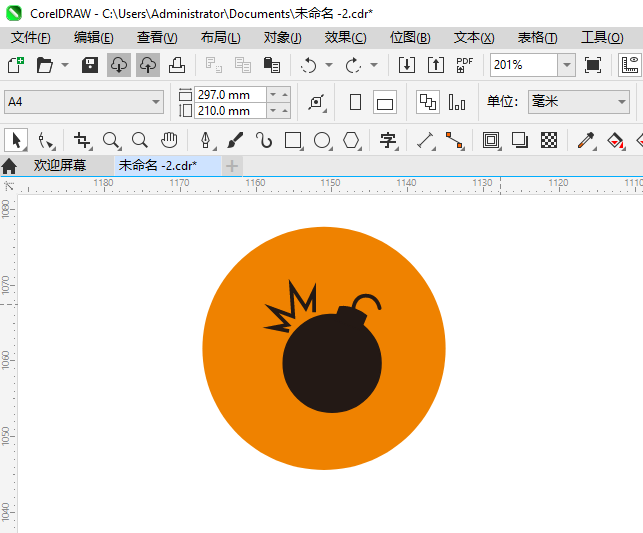This screenshot has height=533, width=643.
Task: Click the page width 297.0 mm field
Action: (x=230, y=94)
